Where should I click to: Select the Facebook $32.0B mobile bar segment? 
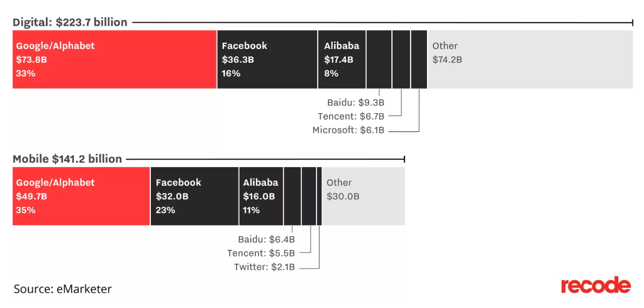coord(195,196)
